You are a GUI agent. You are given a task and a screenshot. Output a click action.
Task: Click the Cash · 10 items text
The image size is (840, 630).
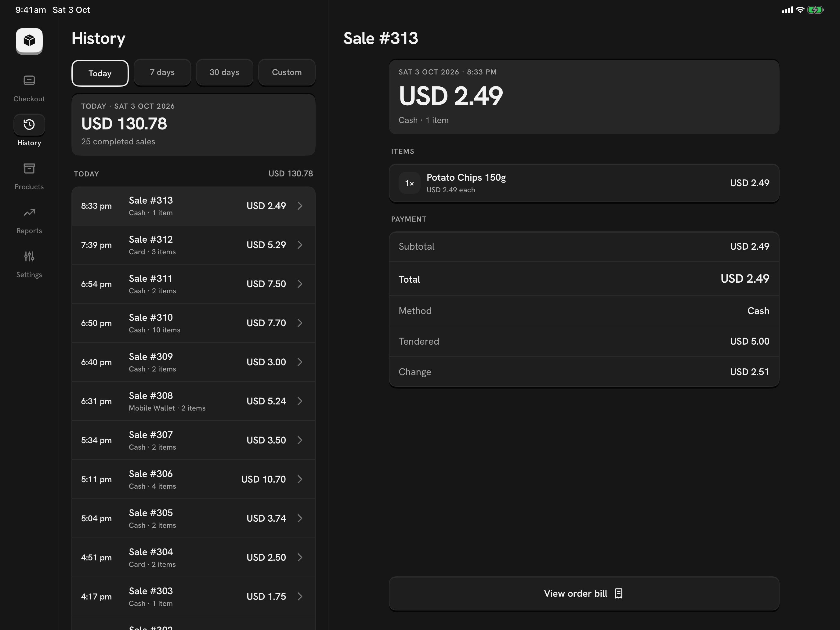(154, 330)
